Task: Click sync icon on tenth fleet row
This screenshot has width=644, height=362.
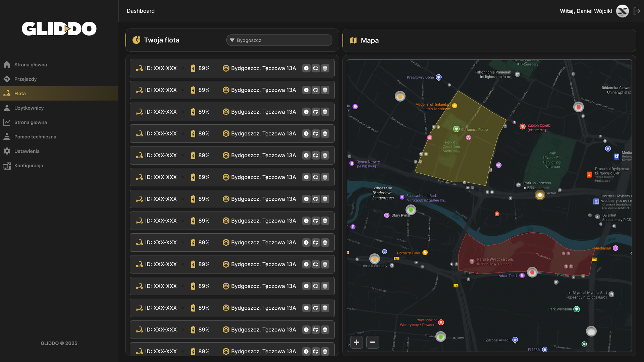Action: (316, 264)
